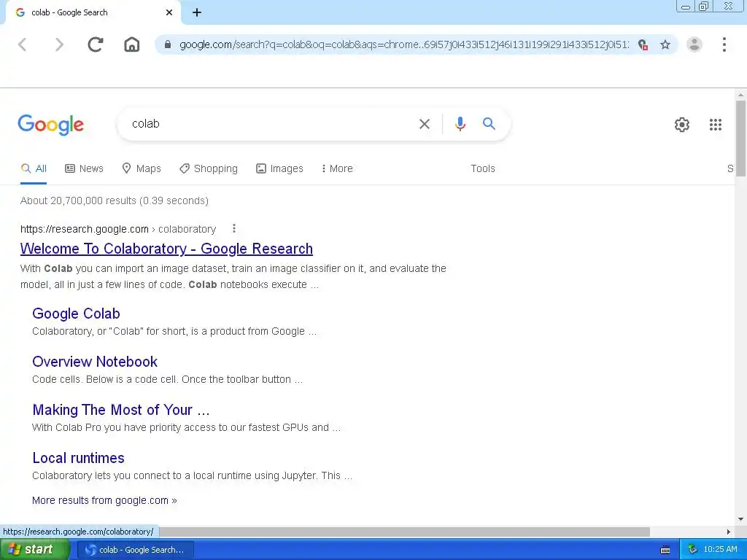Open the Local runtimes sitelink
Screen dimensions: 747x560
79,458
